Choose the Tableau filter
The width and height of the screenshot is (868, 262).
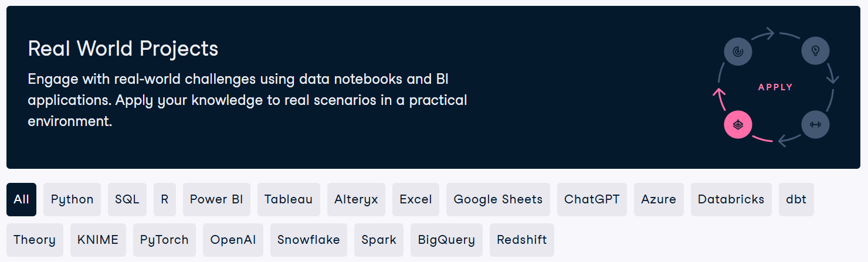coord(289,199)
